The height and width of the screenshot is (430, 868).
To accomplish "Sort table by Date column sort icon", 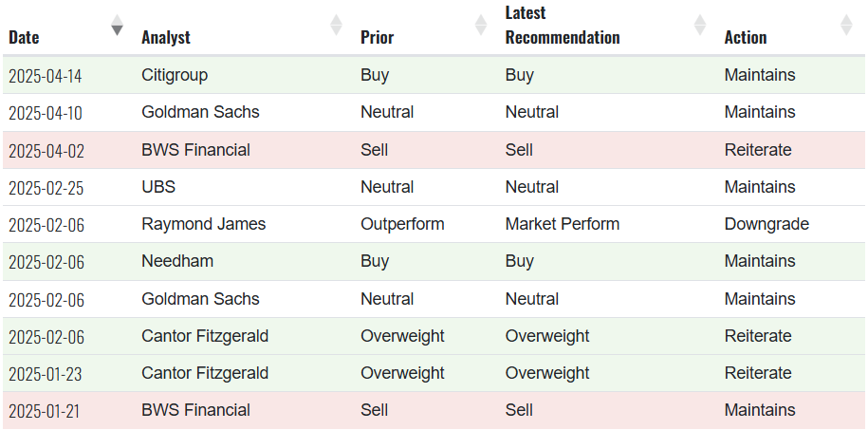I will (117, 25).
